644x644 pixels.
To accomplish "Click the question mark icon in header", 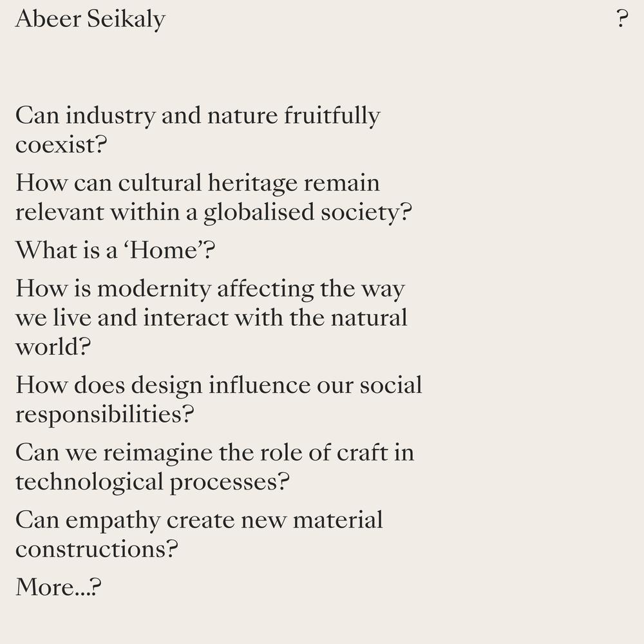I will 622,19.
